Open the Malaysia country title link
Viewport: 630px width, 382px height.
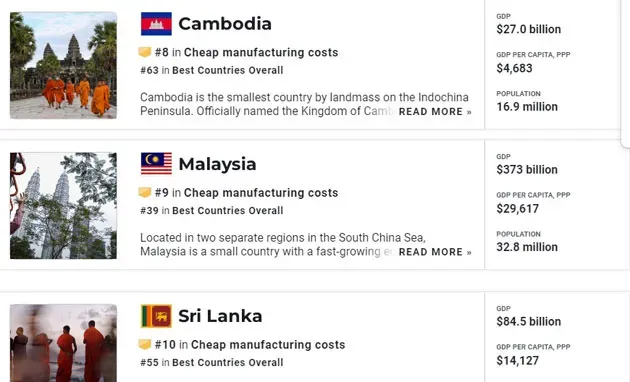(x=217, y=164)
